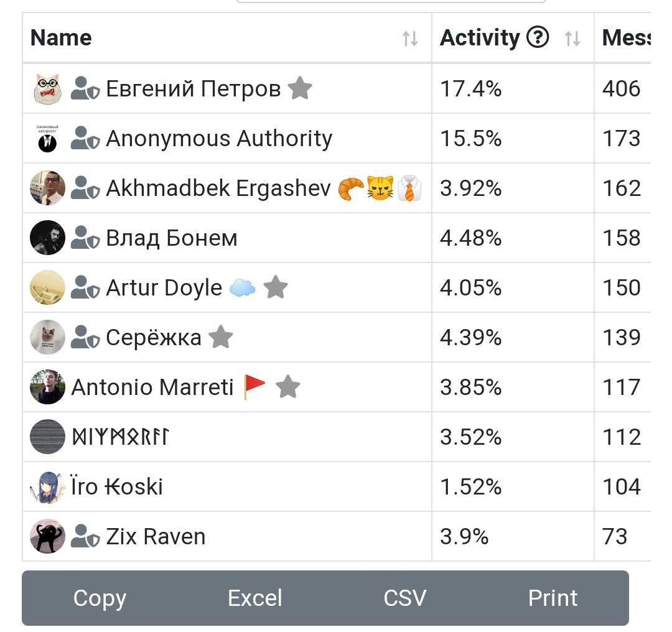Click the star next to Евгений Петров
Viewport: 672px width, 632px height.
tap(300, 88)
